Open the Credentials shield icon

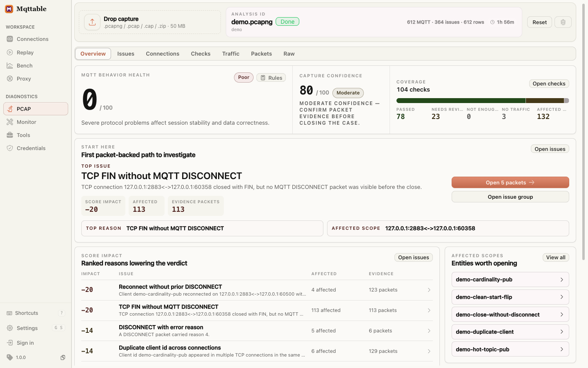pos(10,148)
